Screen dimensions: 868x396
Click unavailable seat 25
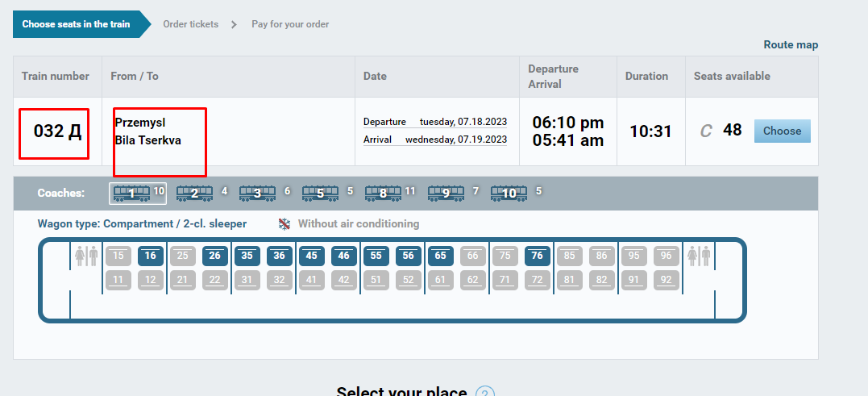tap(183, 256)
